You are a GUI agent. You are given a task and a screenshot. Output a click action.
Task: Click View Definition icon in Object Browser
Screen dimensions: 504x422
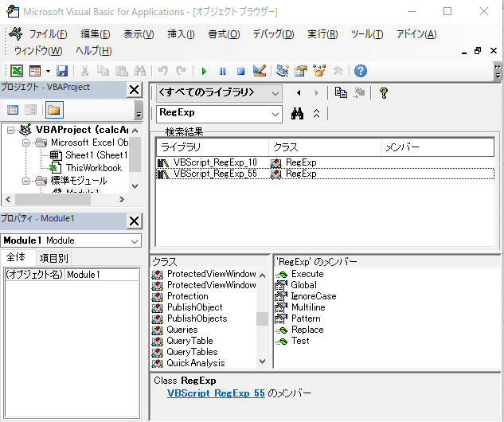coord(359,93)
